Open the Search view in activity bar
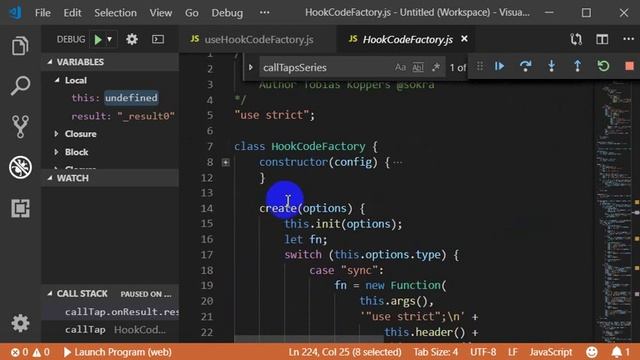The image size is (640, 360). coord(20,86)
